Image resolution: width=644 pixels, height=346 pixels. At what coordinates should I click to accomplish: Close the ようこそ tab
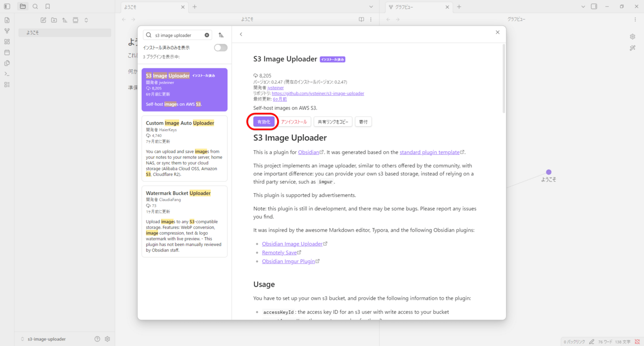[182, 7]
